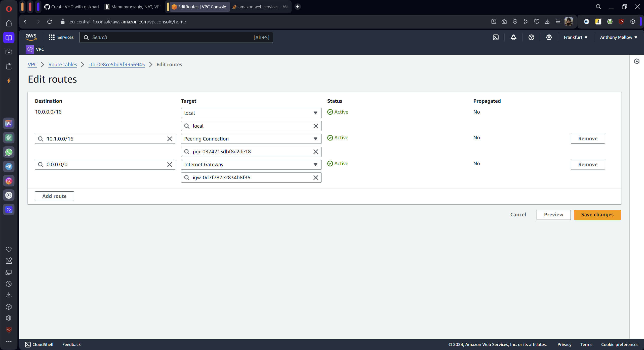Image resolution: width=644 pixels, height=350 pixels.
Task: Switch to Create VHD with diskpart tab
Action: tap(72, 7)
